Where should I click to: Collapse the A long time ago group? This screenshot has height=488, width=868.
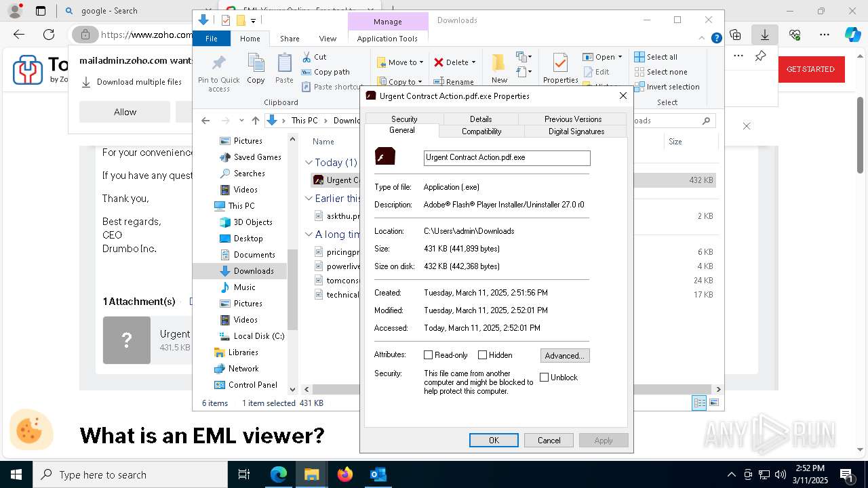pos(309,235)
